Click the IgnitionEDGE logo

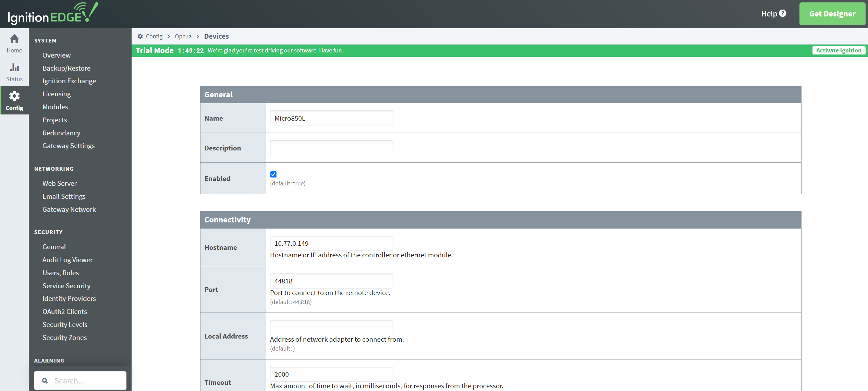pos(53,14)
